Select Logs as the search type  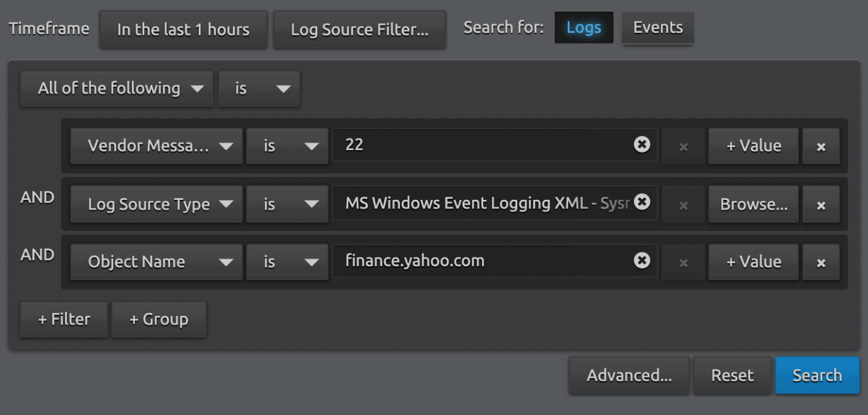pos(584,27)
